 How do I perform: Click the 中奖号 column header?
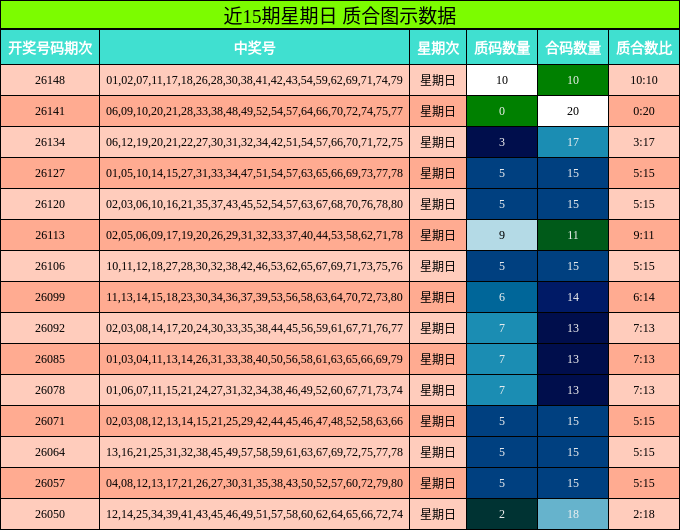(x=255, y=47)
